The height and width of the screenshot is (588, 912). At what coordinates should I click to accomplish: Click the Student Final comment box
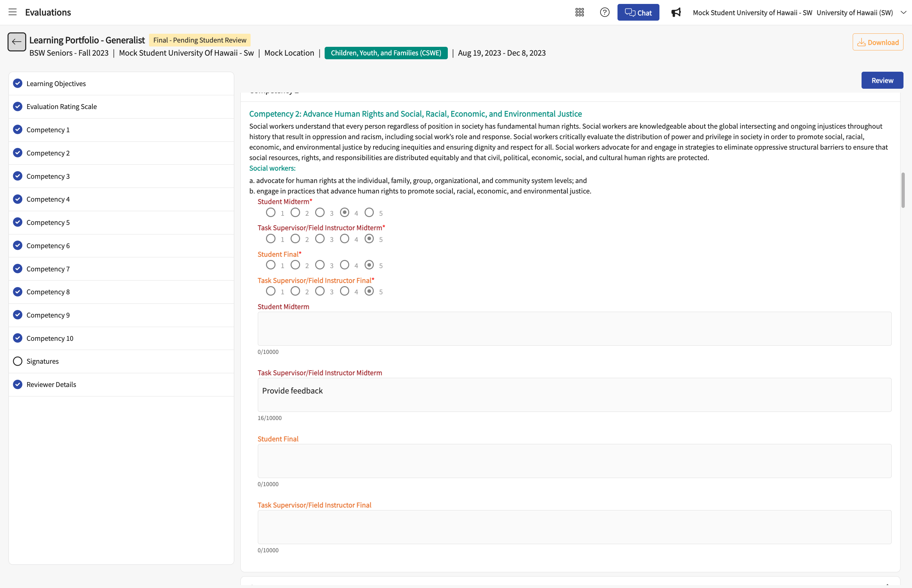pos(574,461)
